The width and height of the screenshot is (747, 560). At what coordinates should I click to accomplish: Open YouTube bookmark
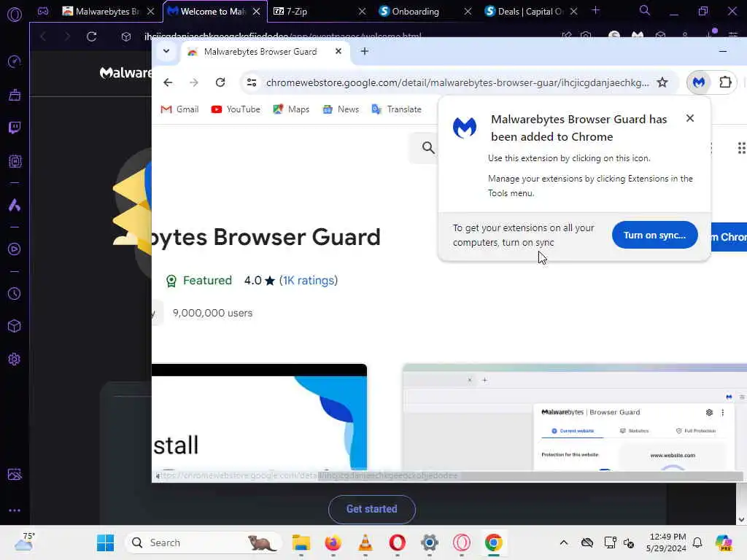pos(236,109)
